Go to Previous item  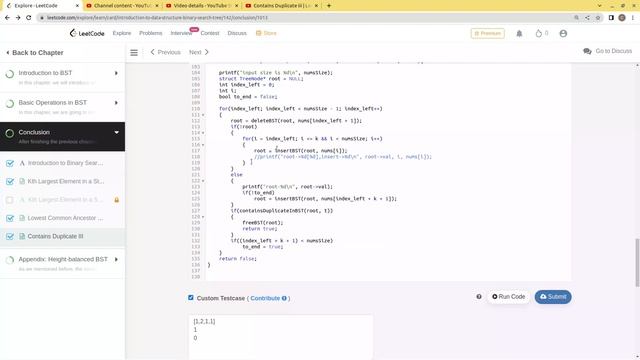pyautogui.click(x=165, y=52)
